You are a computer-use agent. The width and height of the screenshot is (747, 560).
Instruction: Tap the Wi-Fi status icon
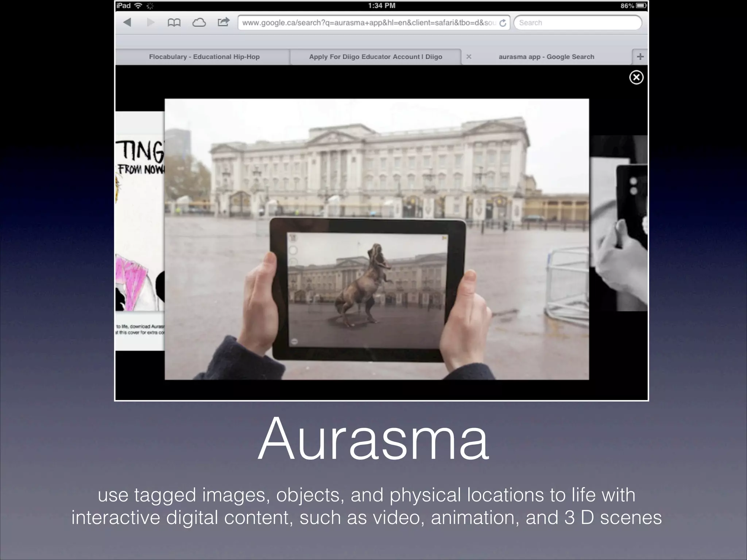click(138, 6)
